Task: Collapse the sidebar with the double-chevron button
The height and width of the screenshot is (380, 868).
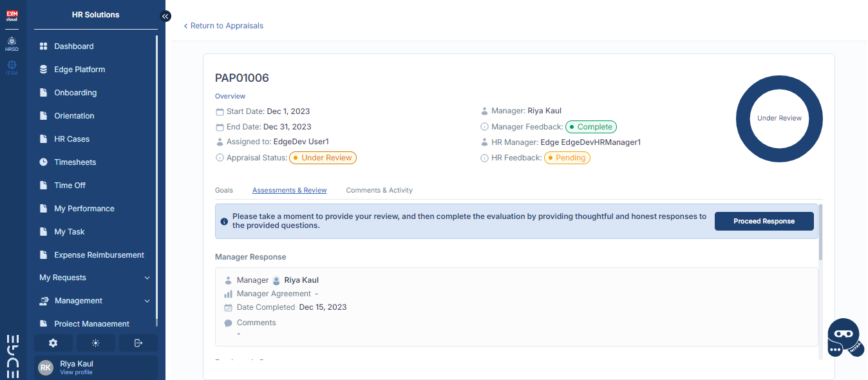Action: pos(165,16)
